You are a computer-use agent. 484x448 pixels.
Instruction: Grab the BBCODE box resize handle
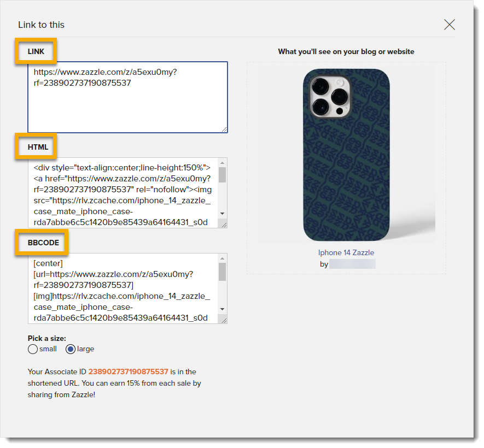(x=222, y=319)
